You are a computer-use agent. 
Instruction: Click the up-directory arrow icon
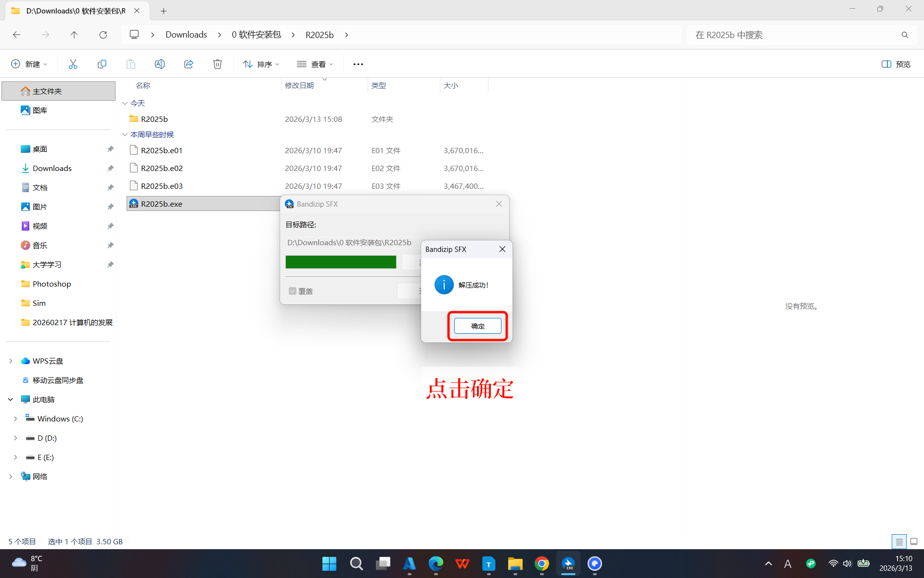74,35
